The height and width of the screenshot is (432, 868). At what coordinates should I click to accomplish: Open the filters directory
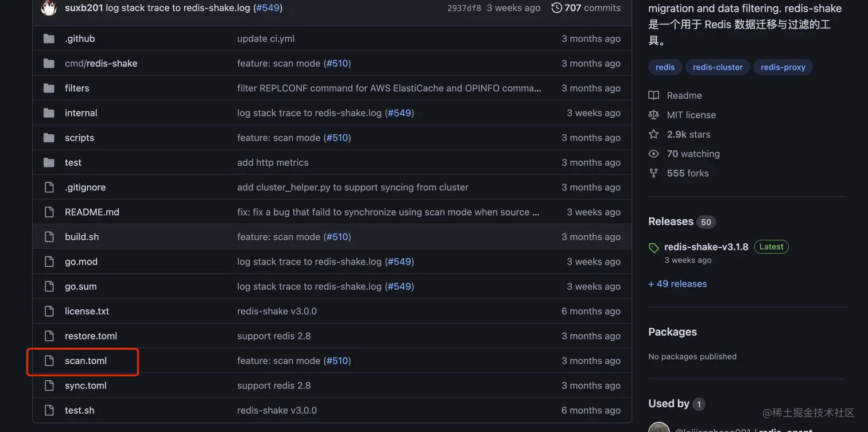point(77,88)
